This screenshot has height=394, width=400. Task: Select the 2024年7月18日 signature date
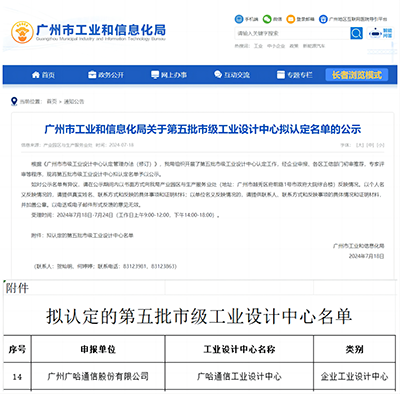(366, 256)
